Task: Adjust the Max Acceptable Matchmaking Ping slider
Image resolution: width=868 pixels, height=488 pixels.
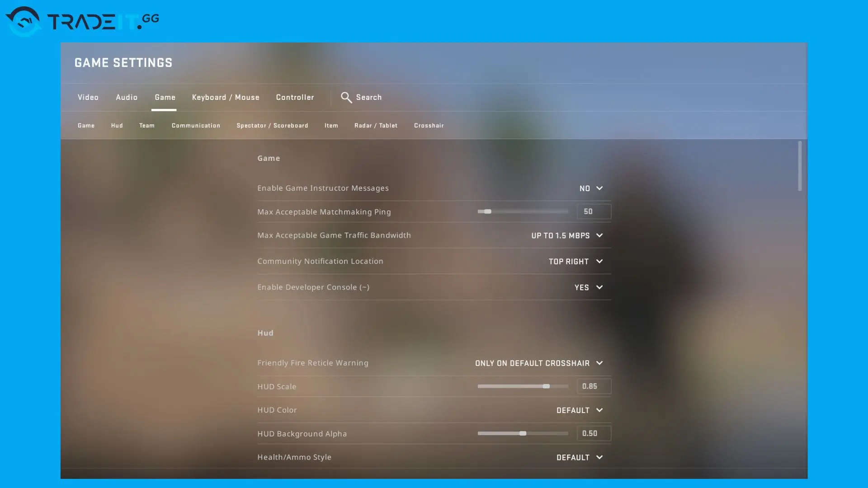Action: click(x=523, y=211)
